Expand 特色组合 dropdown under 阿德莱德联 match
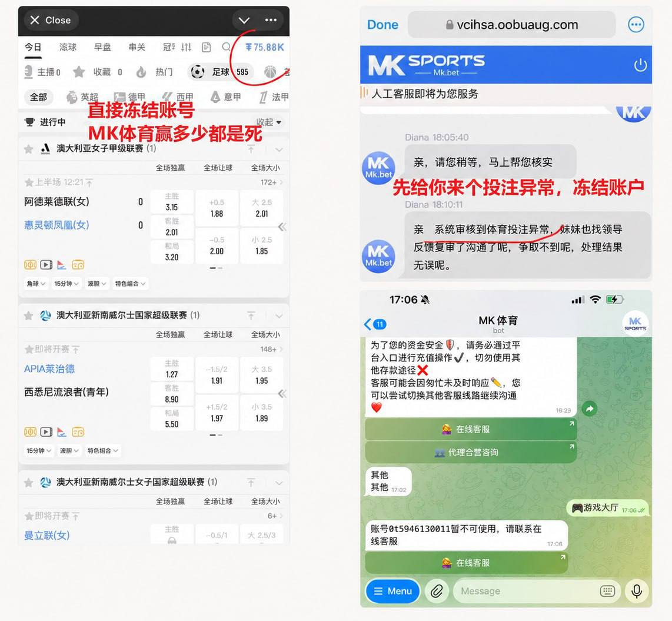 click(130, 284)
